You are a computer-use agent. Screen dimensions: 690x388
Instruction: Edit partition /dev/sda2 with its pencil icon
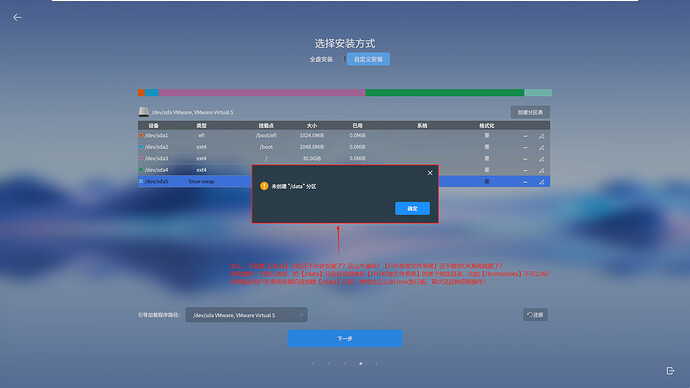[541, 147]
